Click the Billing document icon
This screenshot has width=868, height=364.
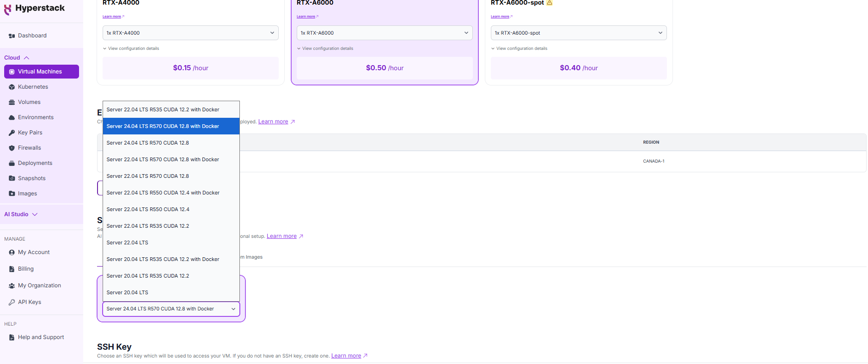pos(12,269)
